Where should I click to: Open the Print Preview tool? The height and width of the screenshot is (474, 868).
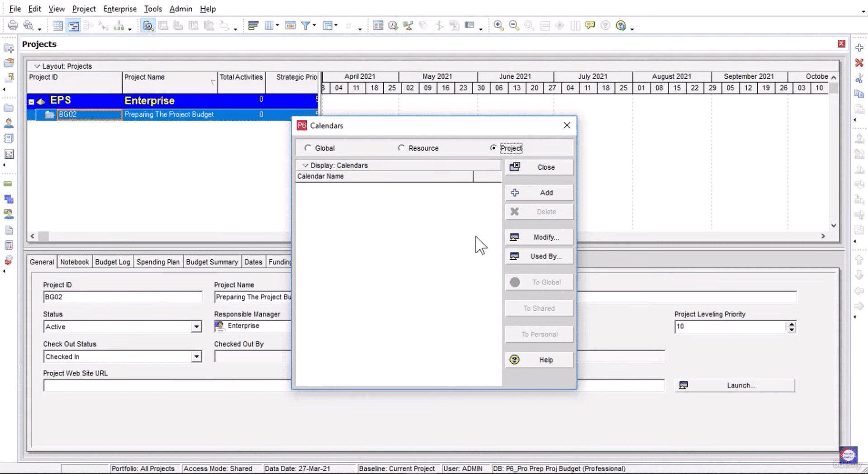click(28, 25)
